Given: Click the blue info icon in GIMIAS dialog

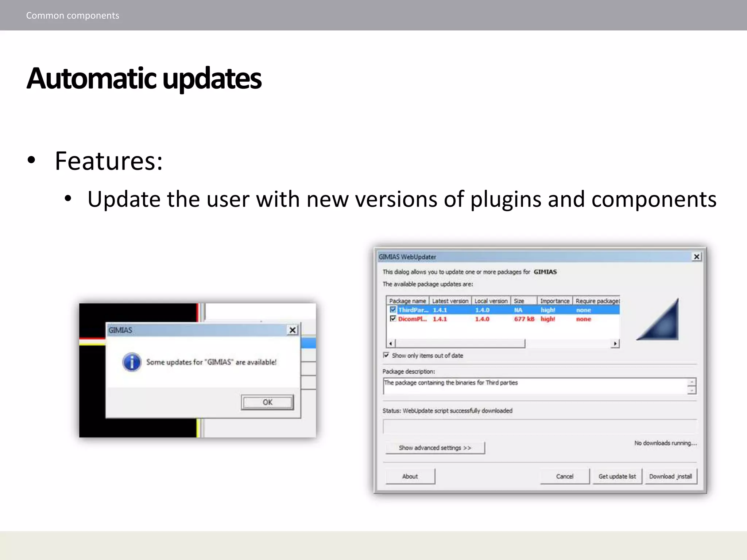Looking at the screenshot, I should point(132,362).
